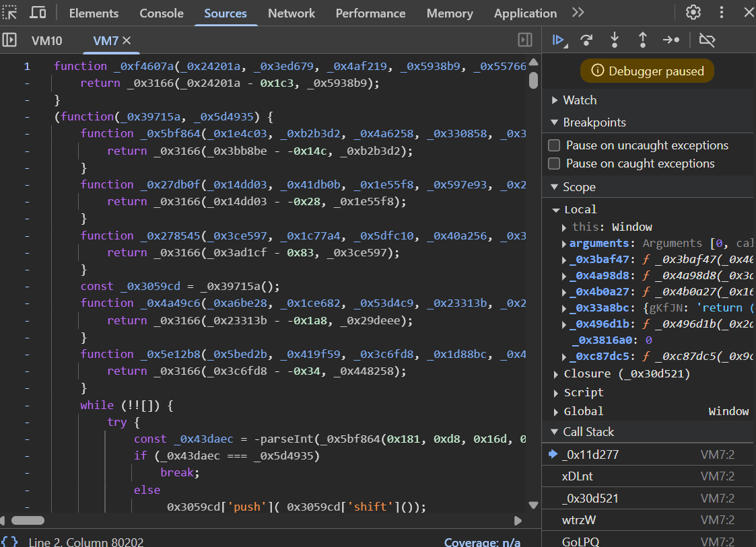
Task: Deactivate all breakpoints
Action: coord(707,40)
